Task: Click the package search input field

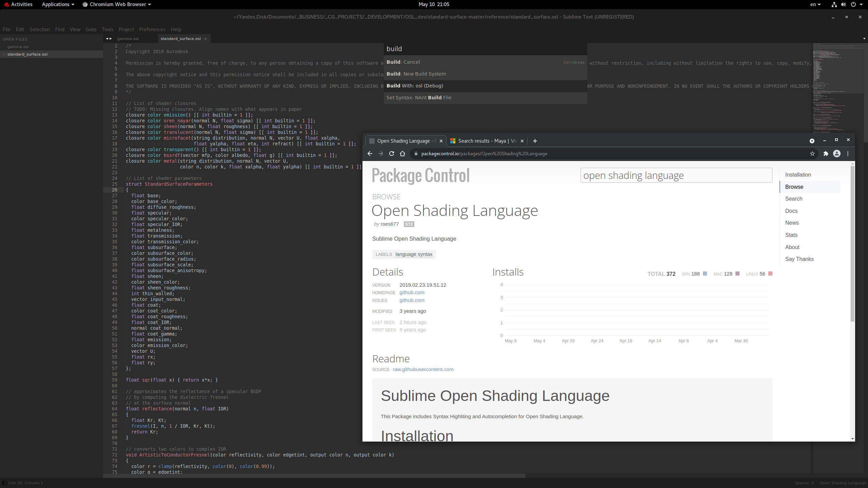Action: point(676,175)
